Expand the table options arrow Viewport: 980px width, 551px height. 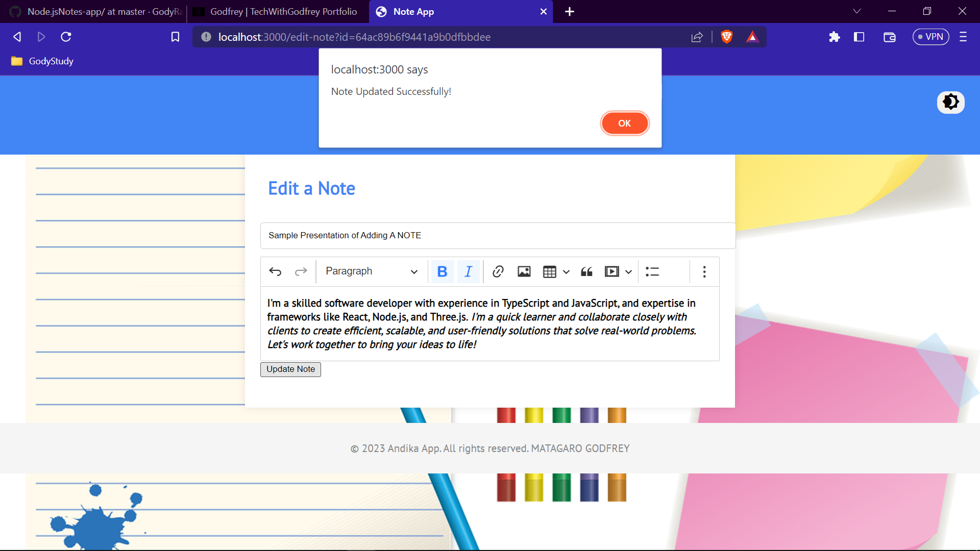click(566, 271)
